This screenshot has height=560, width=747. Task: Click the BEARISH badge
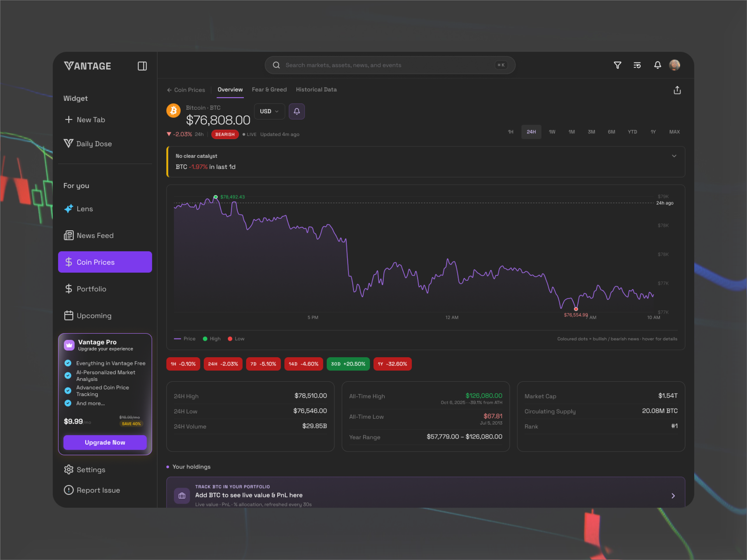coord(225,134)
